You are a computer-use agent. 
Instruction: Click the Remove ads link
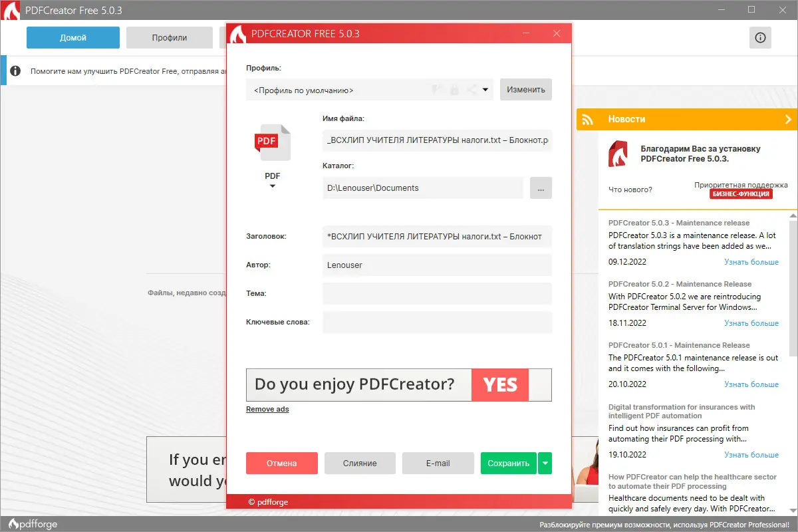[x=267, y=409]
